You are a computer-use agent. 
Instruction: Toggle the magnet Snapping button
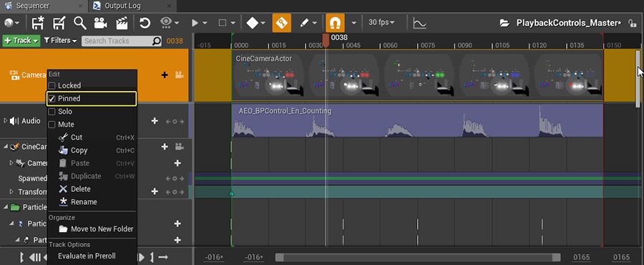pyautogui.click(x=335, y=23)
